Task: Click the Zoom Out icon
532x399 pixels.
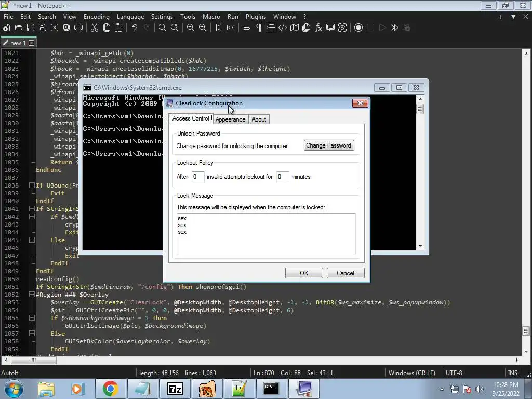Action: 203,28
